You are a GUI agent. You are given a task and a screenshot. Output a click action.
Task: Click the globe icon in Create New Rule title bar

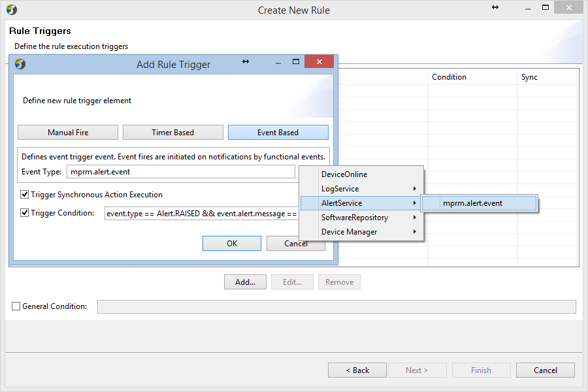tap(12, 9)
